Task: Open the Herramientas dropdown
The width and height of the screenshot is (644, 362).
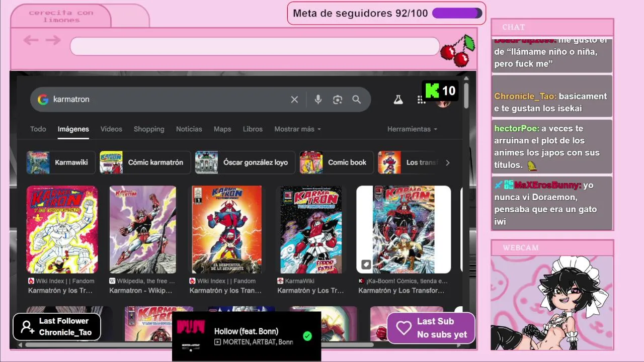Action: point(412,129)
